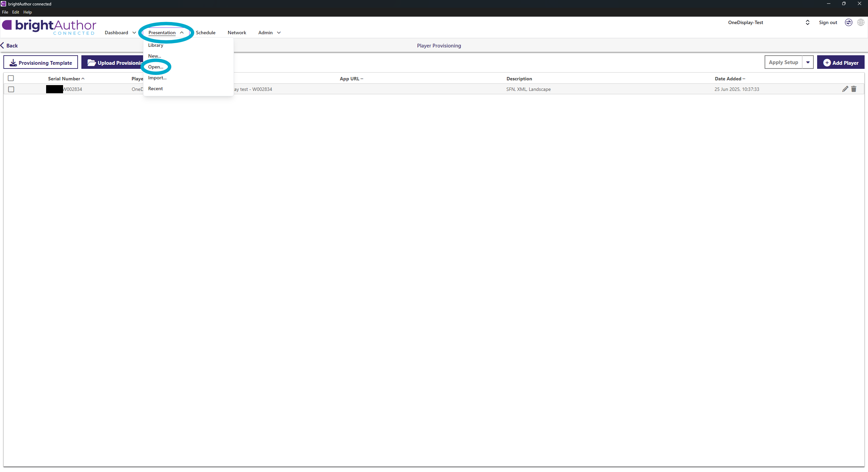Click the brightAuthor connected logo
The width and height of the screenshot is (868, 472).
(x=50, y=27)
